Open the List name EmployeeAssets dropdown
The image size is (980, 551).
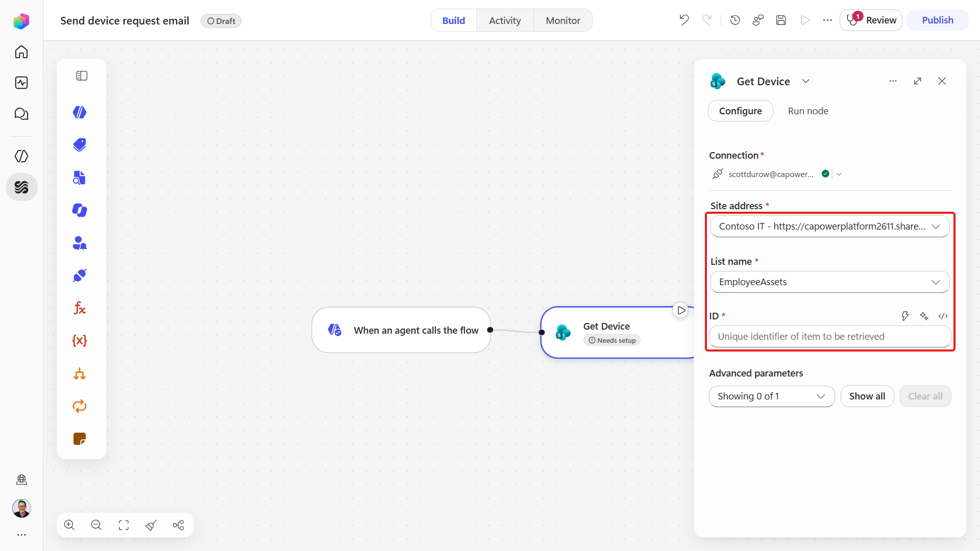tap(830, 282)
